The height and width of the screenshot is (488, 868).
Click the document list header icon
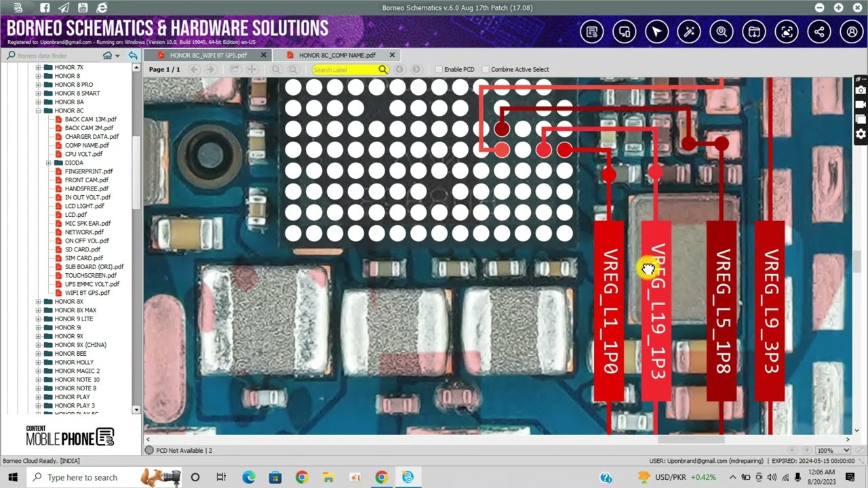[592, 32]
